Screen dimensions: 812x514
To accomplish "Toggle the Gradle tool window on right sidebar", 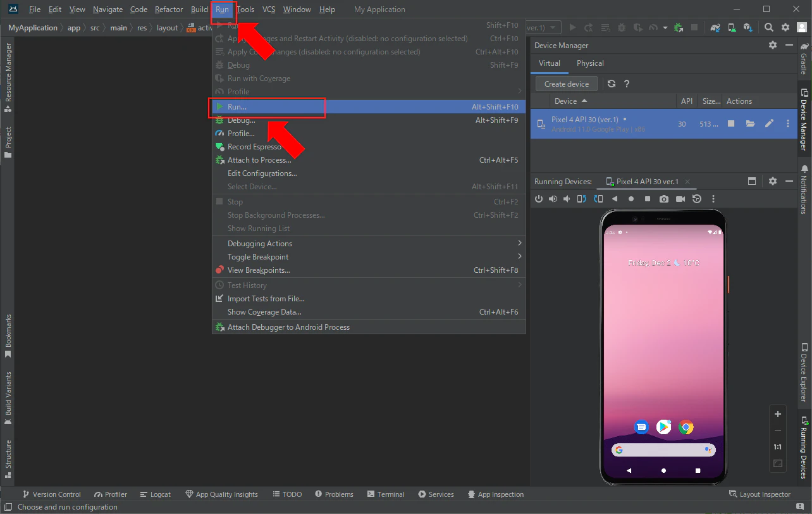I will 804,59.
